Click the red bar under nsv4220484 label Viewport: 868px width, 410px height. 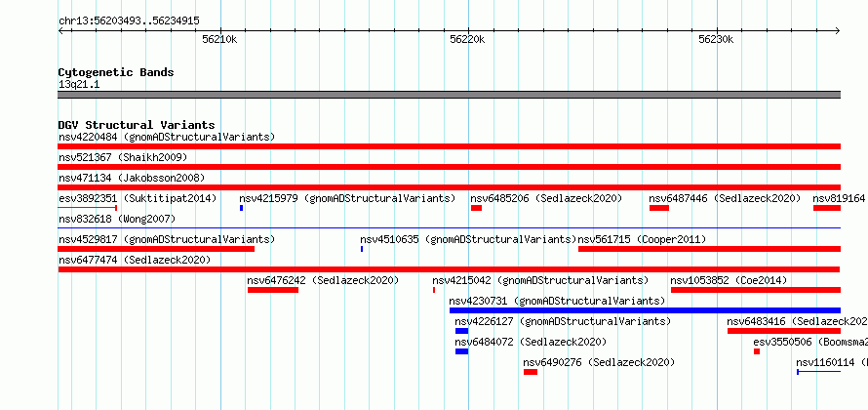click(449, 146)
